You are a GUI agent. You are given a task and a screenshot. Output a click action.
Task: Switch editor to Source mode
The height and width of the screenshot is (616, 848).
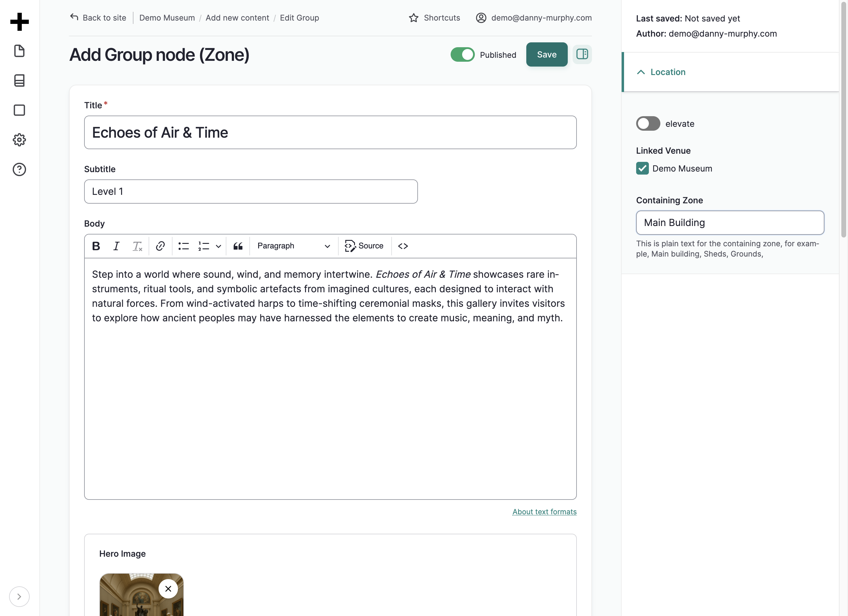(x=364, y=246)
